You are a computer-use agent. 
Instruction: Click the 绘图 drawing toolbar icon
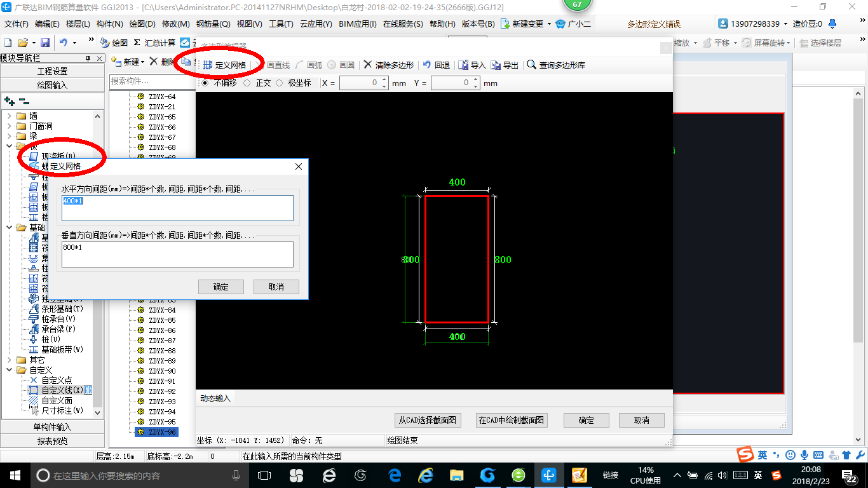pos(114,43)
